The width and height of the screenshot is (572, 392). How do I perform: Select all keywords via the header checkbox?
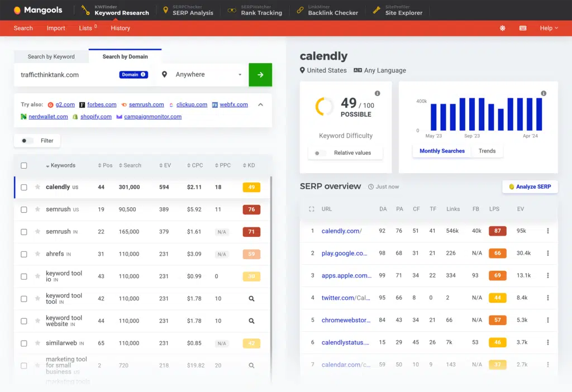tap(24, 165)
